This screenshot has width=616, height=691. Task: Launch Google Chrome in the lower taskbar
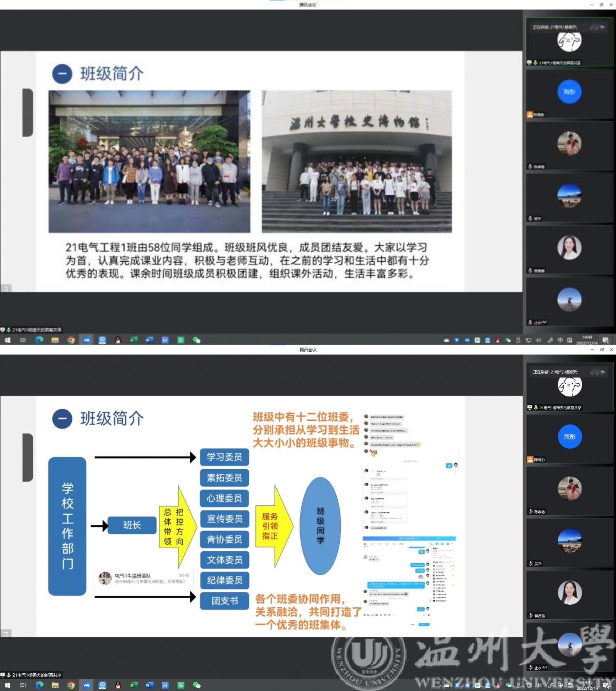click(71, 685)
